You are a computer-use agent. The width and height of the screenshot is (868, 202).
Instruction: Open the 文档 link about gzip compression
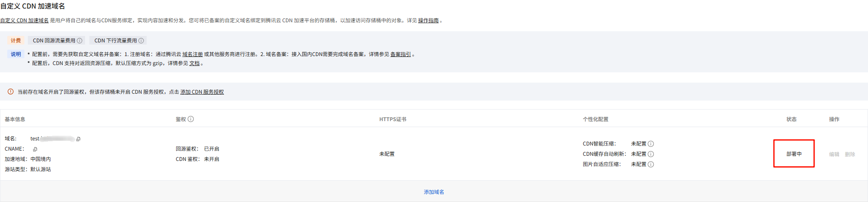pyautogui.click(x=195, y=63)
